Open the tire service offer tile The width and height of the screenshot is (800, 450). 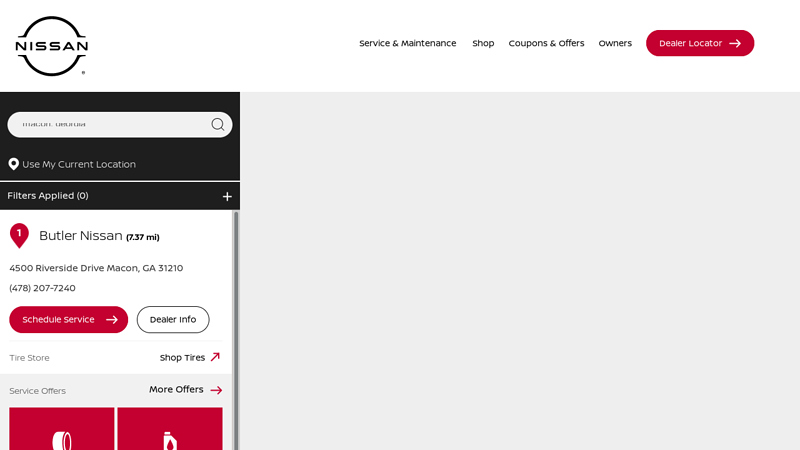(x=62, y=429)
